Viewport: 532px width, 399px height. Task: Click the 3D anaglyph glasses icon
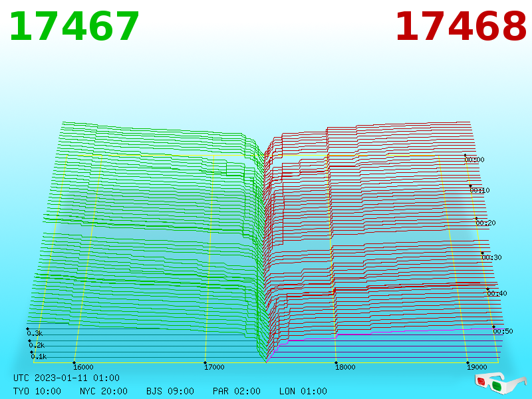click(x=500, y=383)
